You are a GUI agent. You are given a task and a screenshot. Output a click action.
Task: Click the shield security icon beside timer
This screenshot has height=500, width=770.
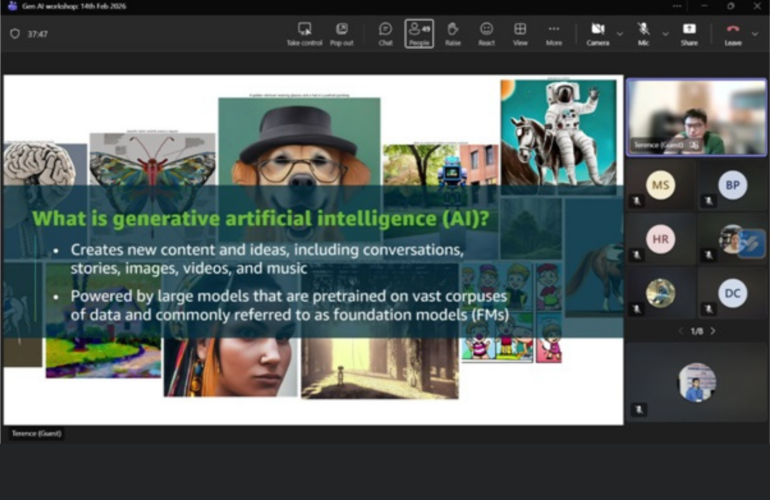14,33
